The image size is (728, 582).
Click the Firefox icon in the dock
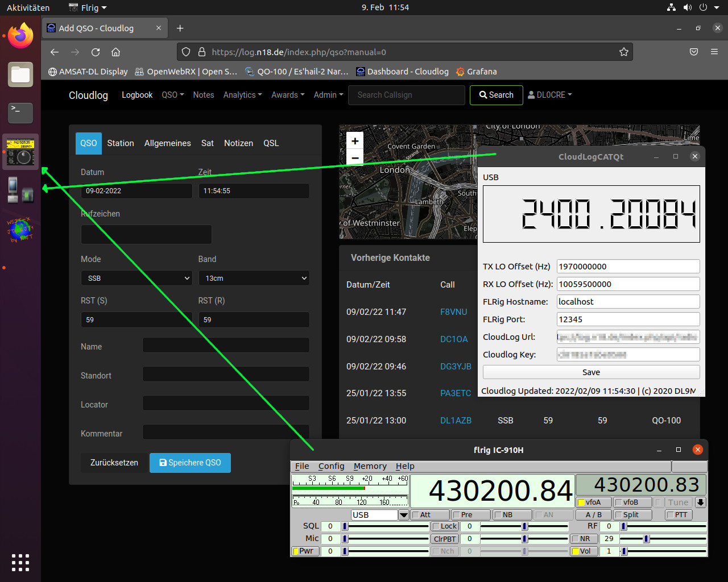[x=20, y=36]
